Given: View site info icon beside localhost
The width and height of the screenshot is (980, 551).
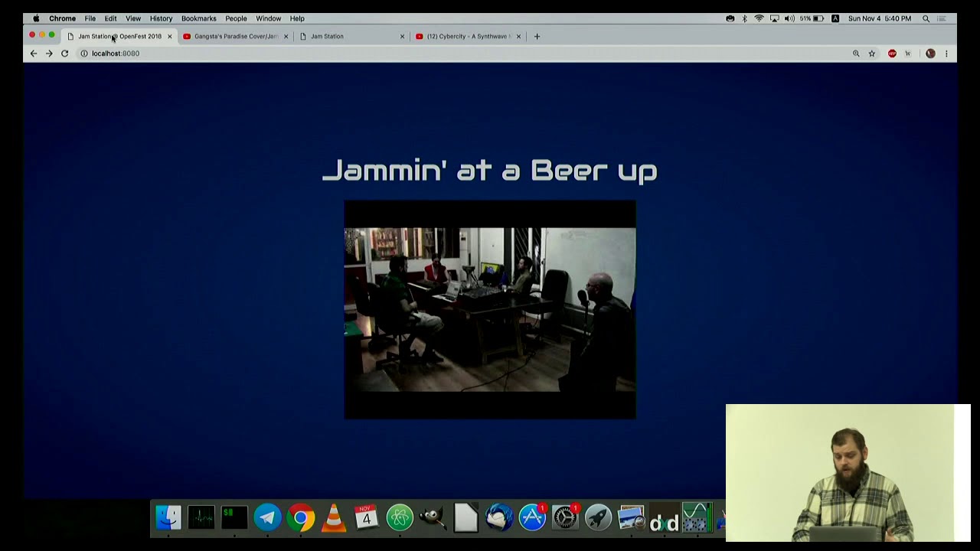Looking at the screenshot, I should click(84, 54).
